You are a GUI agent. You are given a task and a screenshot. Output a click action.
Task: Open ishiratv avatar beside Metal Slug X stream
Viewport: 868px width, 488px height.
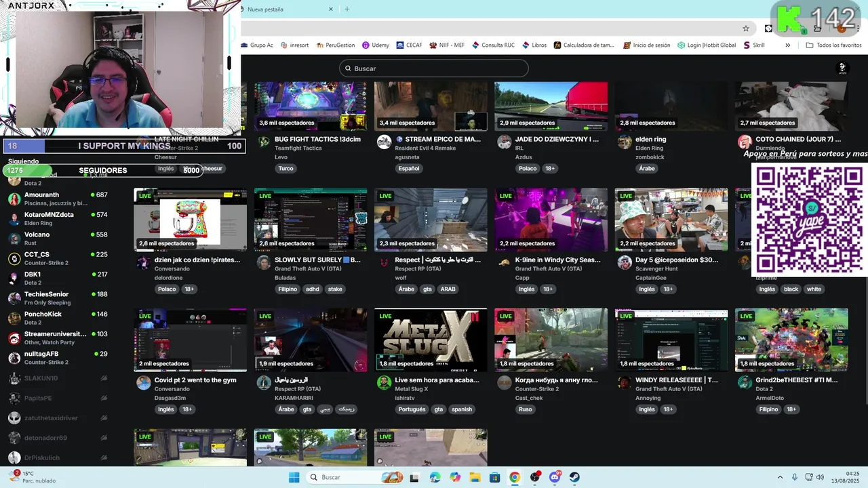click(x=384, y=383)
